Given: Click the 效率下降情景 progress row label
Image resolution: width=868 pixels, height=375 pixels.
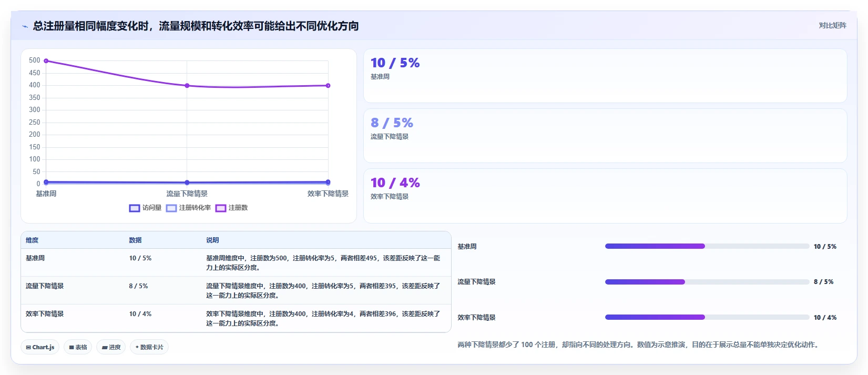Looking at the screenshot, I should [x=476, y=318].
